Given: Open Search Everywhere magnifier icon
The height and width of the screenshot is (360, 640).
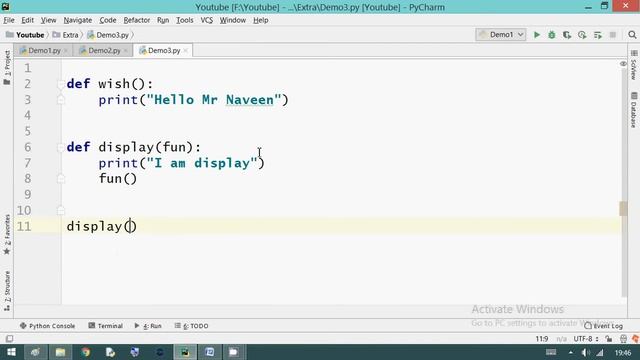Looking at the screenshot, I should tap(632, 35).
